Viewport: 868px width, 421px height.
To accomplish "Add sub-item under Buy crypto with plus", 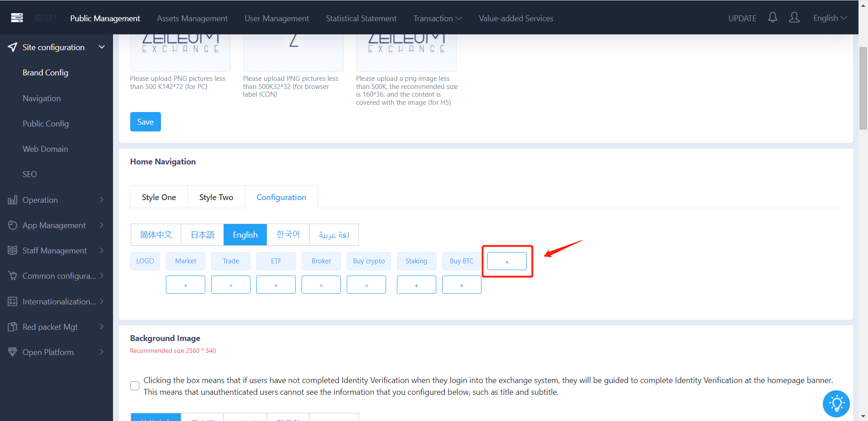I will click(x=366, y=285).
